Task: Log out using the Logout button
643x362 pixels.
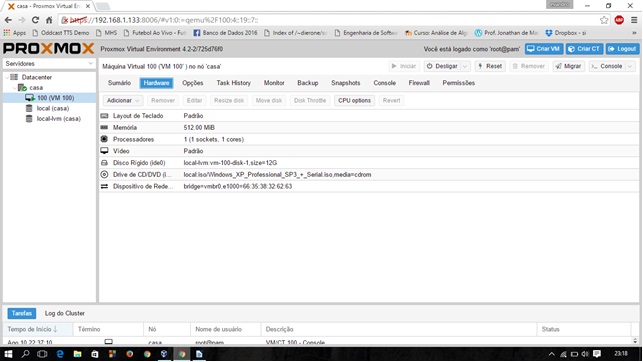Action: click(622, 49)
